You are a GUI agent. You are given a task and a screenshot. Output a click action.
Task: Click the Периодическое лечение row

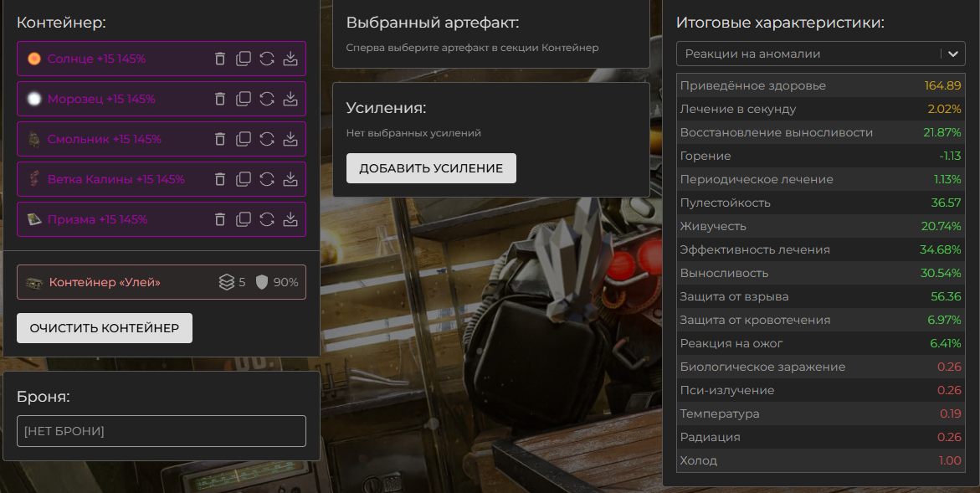click(x=821, y=179)
